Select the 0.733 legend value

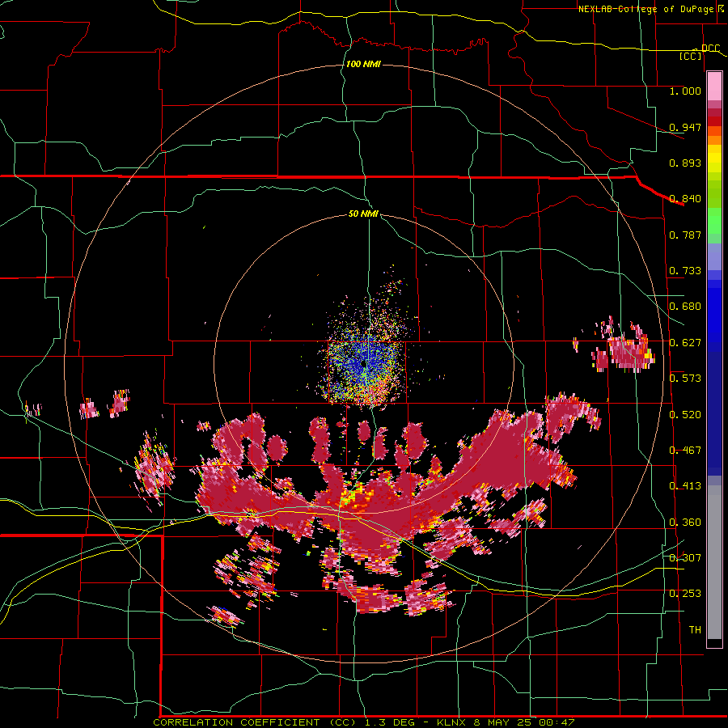685,271
